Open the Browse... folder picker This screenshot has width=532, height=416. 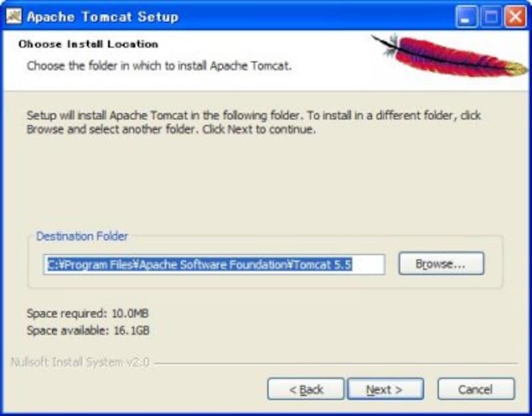tap(441, 263)
